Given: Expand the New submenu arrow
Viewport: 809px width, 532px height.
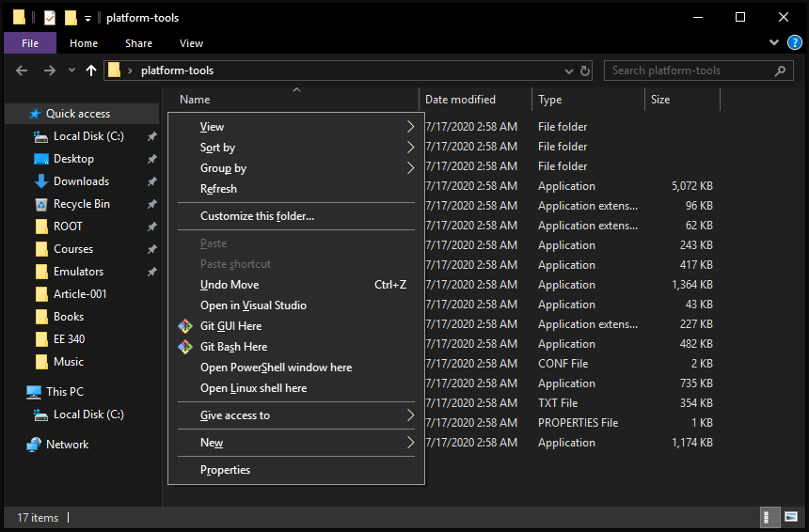Looking at the screenshot, I should [411, 443].
